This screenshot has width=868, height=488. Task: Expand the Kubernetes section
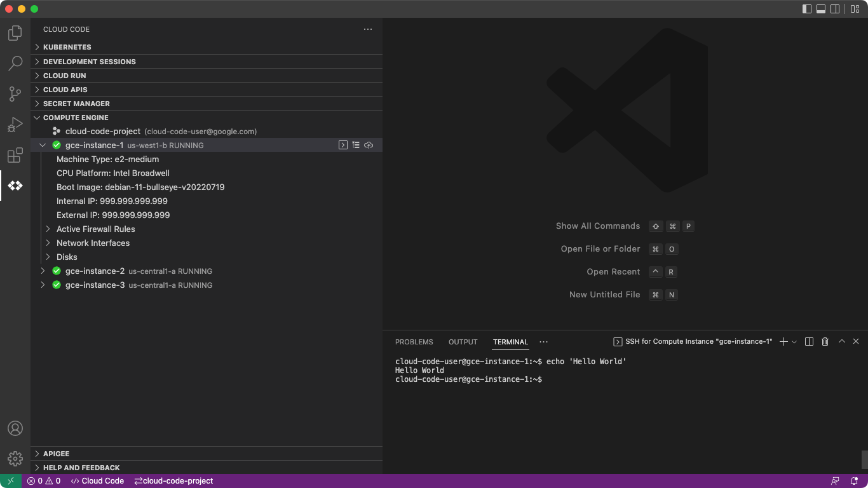(207, 48)
